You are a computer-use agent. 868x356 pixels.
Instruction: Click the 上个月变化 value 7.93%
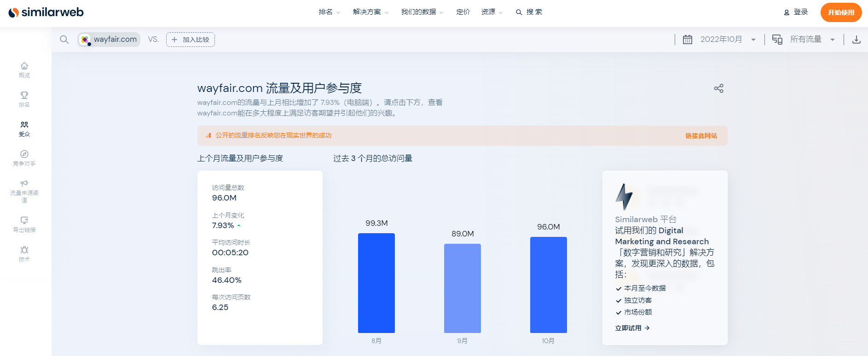pyautogui.click(x=223, y=225)
